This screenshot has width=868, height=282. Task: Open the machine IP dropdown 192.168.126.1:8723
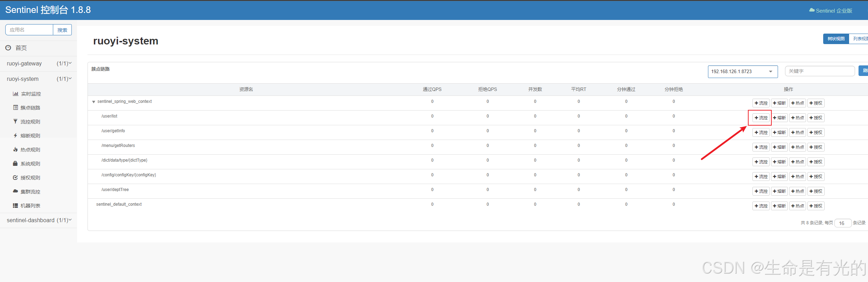tap(743, 71)
